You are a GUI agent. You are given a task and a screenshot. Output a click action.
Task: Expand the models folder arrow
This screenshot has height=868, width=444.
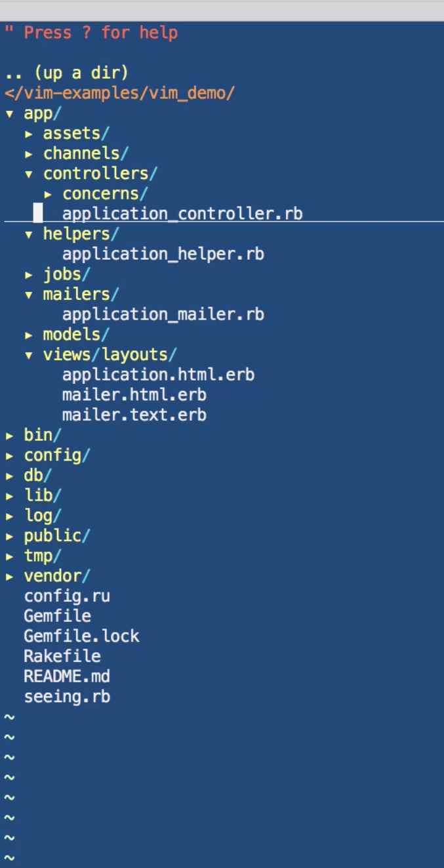pos(28,335)
